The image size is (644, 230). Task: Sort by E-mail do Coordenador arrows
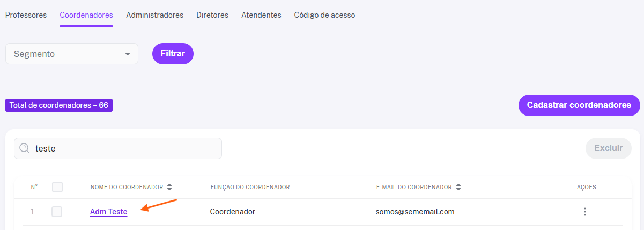click(458, 187)
